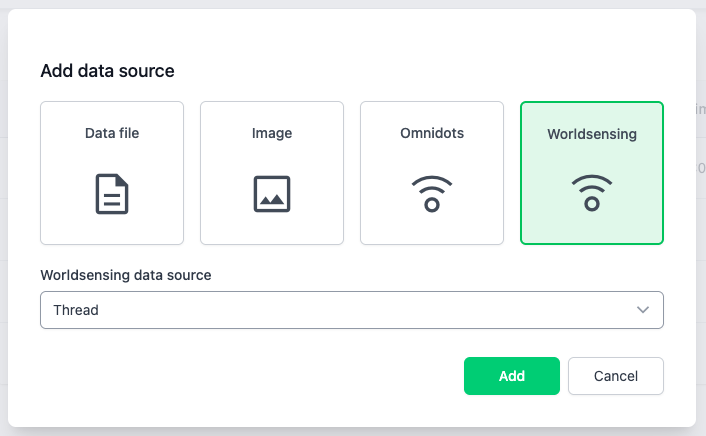Click the "Worldsensing" card title text
The image size is (706, 436).
[592, 134]
